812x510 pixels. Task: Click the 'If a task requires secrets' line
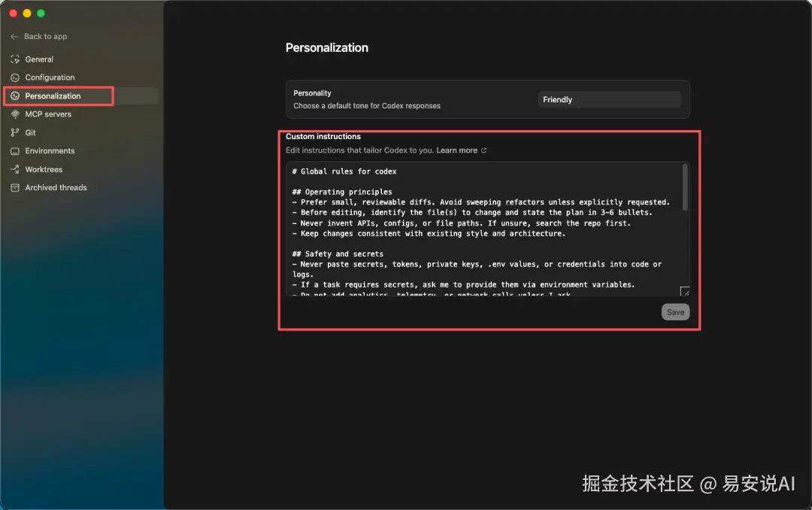[463, 284]
